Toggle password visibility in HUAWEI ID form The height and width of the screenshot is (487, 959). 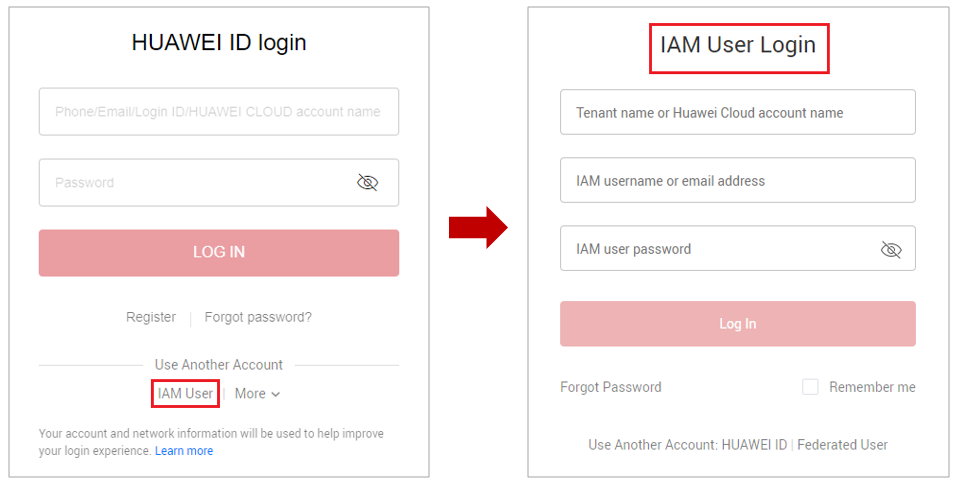point(368,182)
